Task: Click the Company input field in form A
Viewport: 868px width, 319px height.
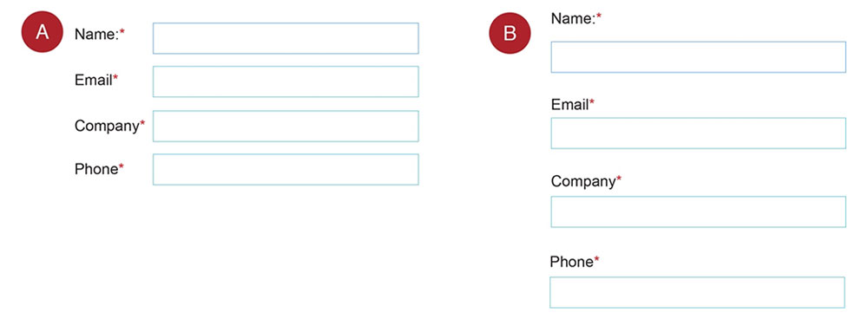Action: 286,126
